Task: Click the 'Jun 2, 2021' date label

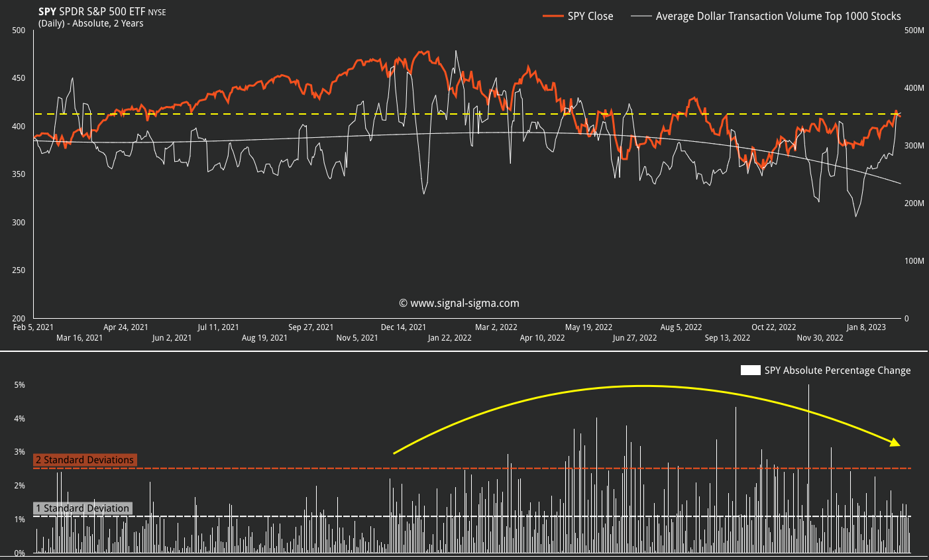Action: 172,338
